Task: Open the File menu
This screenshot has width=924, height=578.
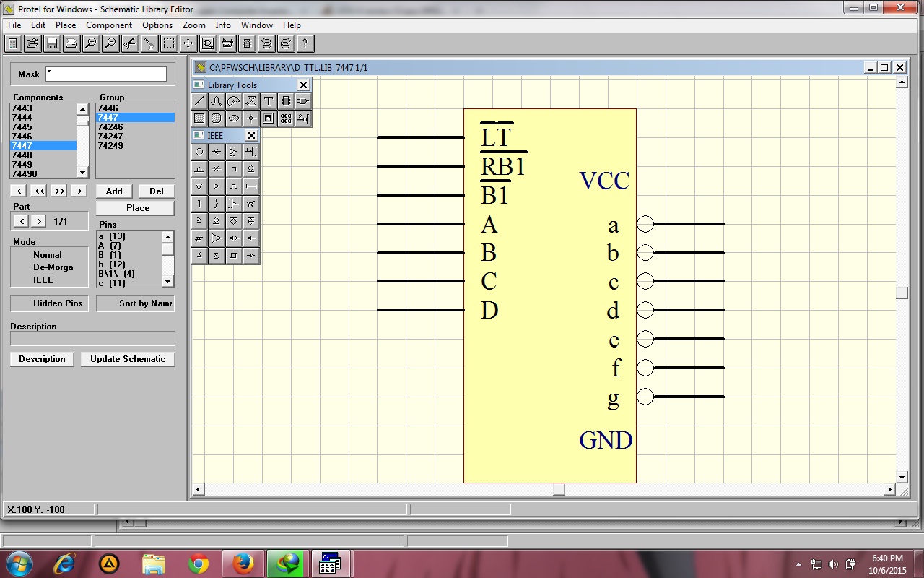Action: tap(14, 25)
